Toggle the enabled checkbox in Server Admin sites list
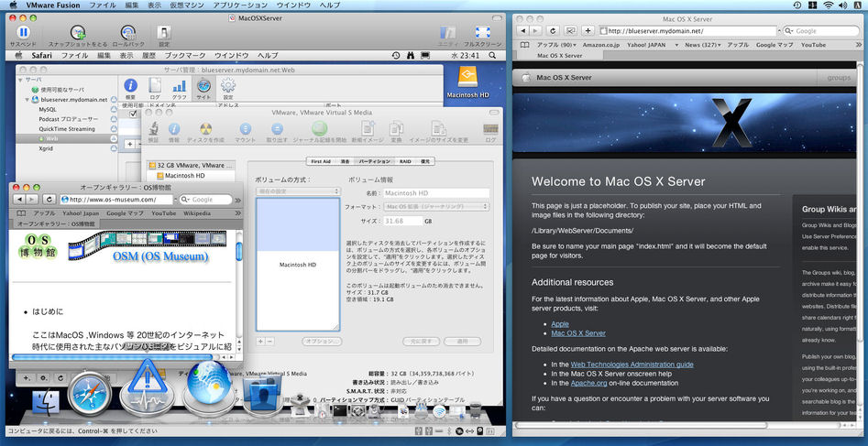 point(132,114)
